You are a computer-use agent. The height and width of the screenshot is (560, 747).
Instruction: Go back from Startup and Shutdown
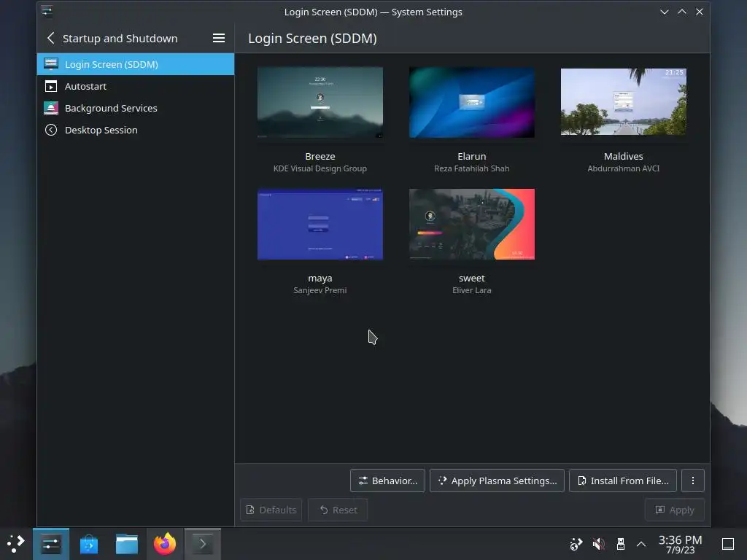tap(51, 38)
